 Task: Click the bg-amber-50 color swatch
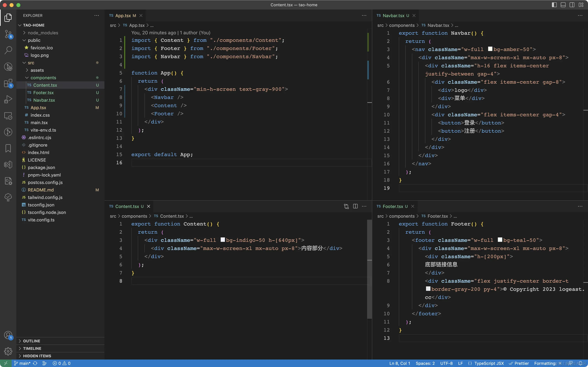coord(490,49)
